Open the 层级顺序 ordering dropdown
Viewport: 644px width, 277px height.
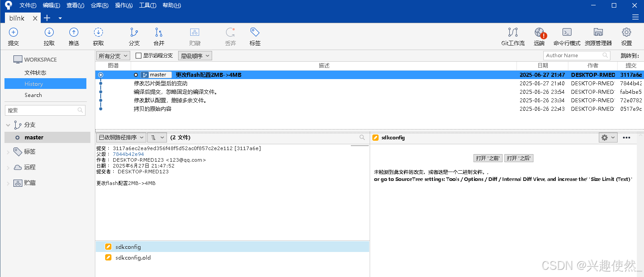195,56
